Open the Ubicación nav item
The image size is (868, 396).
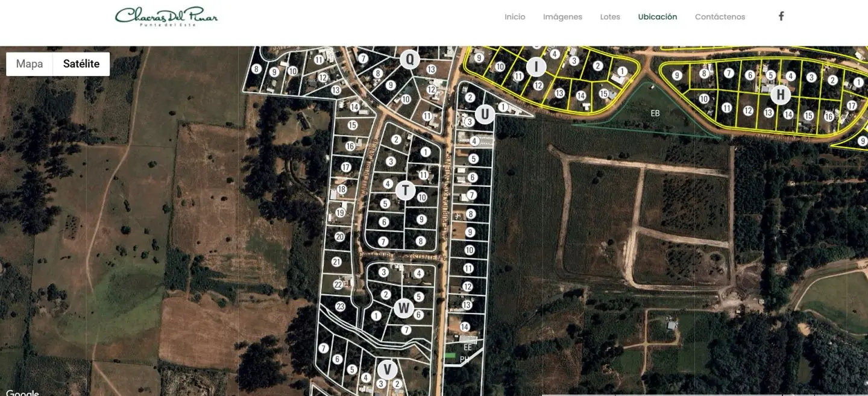[658, 17]
